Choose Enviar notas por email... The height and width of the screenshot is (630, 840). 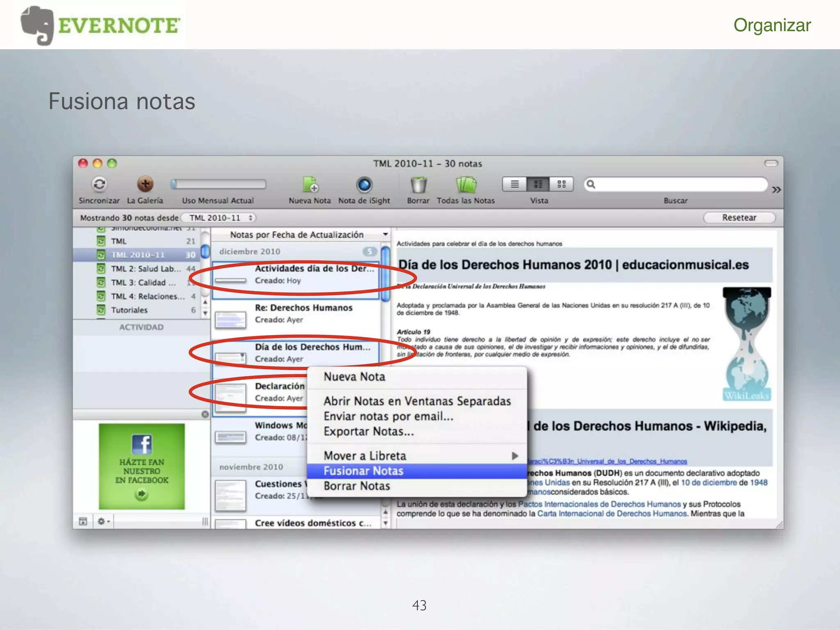pos(417,416)
